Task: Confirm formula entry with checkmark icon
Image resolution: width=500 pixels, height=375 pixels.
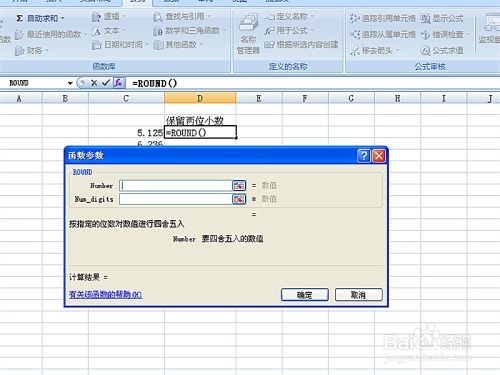Action: pyautogui.click(x=106, y=83)
